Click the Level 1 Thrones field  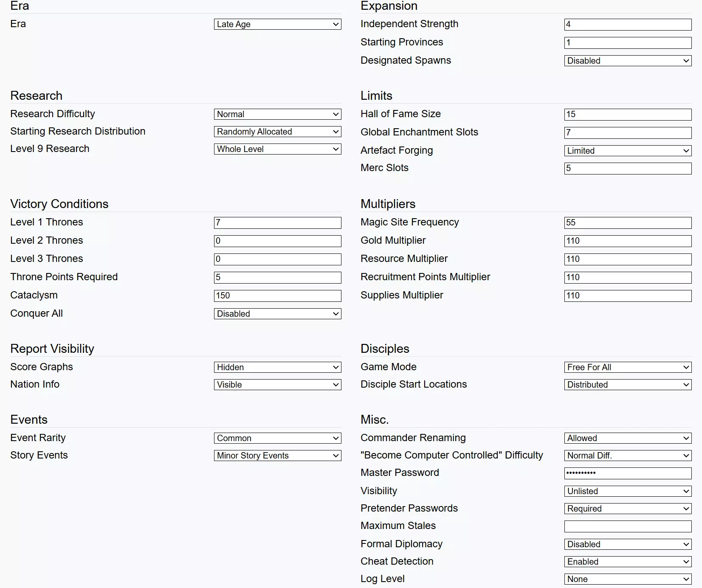[277, 223]
